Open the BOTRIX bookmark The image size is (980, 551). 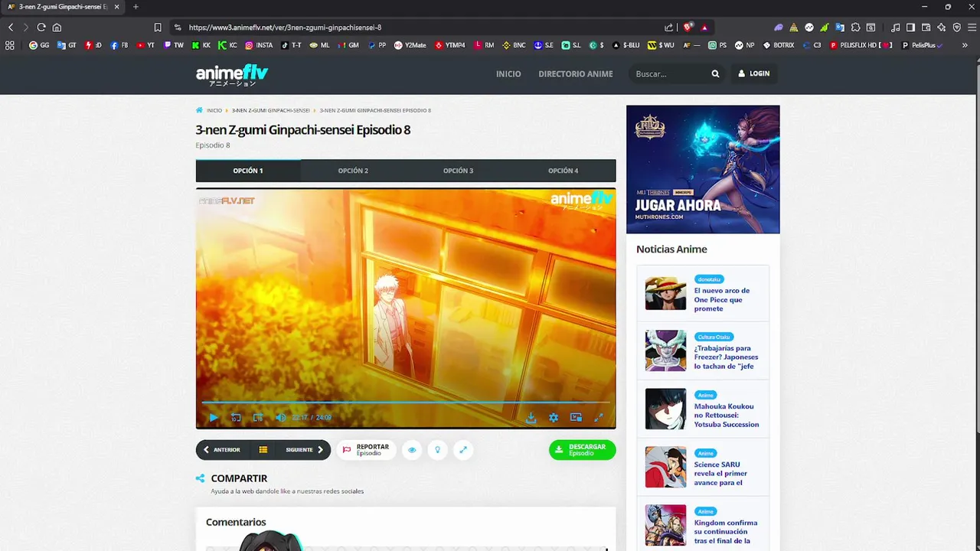pos(779,45)
